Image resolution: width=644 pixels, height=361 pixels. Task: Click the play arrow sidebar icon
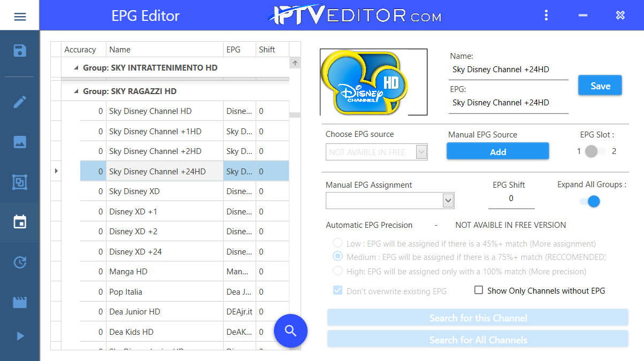[x=20, y=336]
